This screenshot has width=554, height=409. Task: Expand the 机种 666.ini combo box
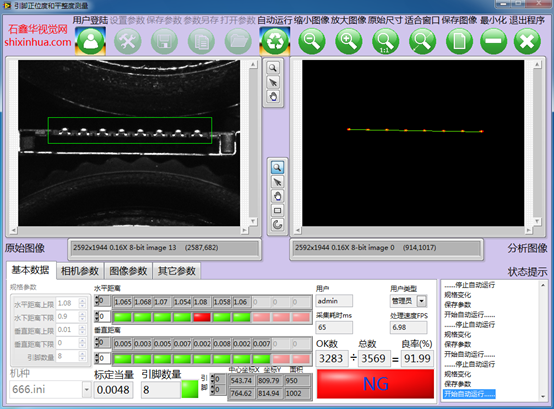coord(87,390)
